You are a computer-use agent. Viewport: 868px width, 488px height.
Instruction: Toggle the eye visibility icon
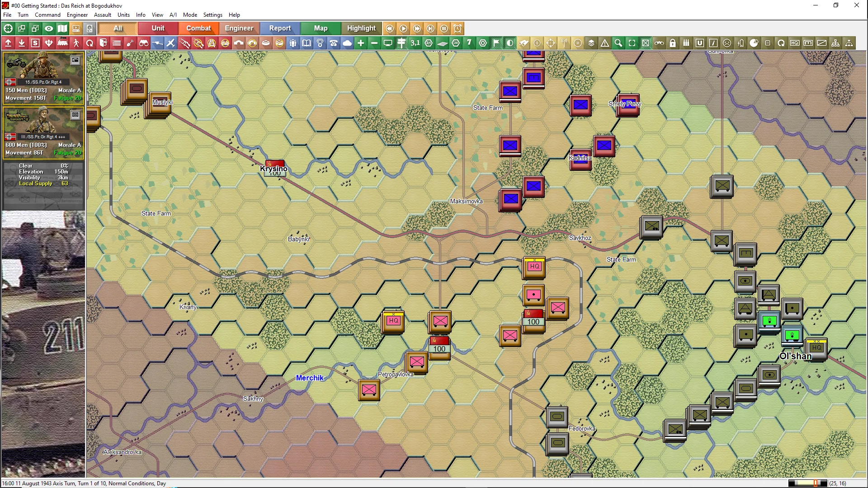(49, 28)
